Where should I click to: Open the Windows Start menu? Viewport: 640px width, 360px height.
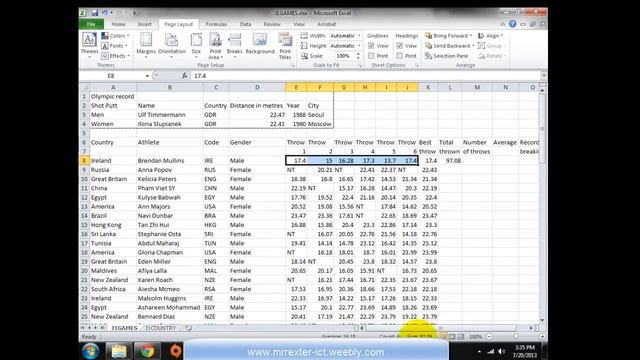90,351
